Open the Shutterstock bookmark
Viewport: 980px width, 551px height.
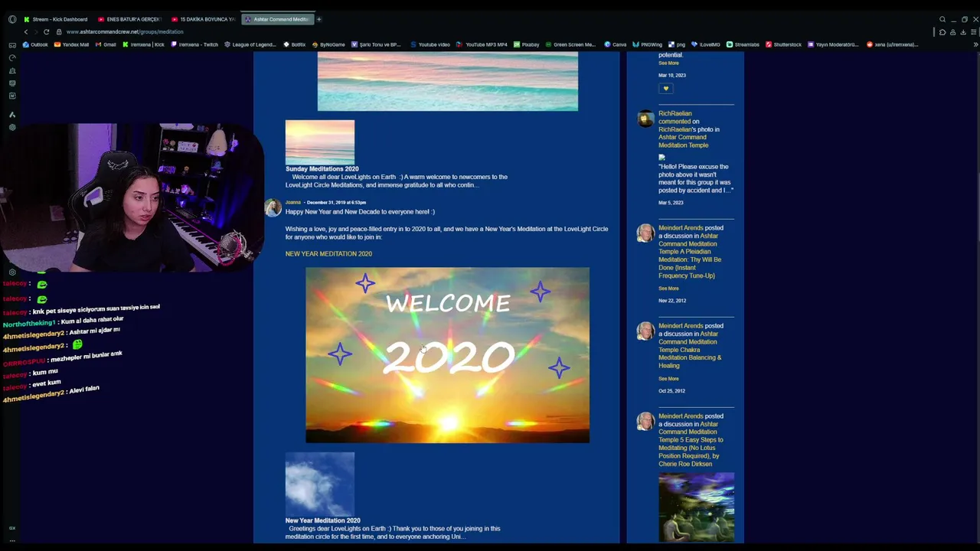[x=783, y=44]
